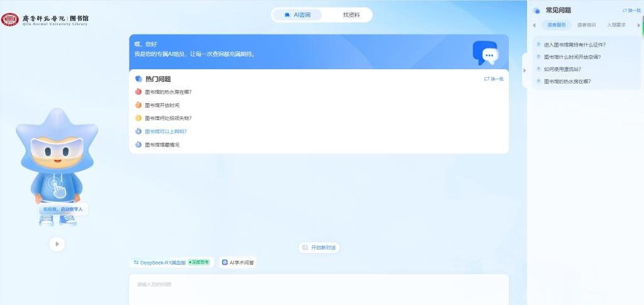Click the 热门问题 section header icon
The width and height of the screenshot is (644, 305).
[x=139, y=79]
